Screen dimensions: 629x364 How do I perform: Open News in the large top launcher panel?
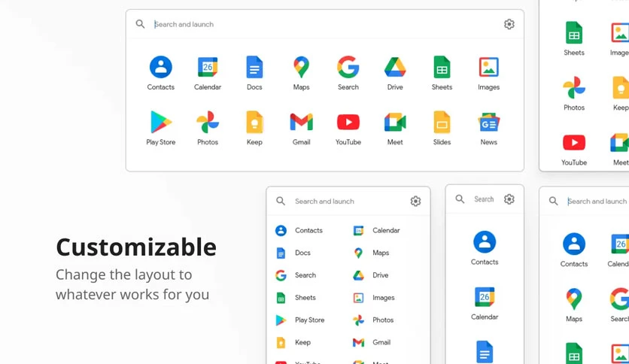pyautogui.click(x=488, y=129)
